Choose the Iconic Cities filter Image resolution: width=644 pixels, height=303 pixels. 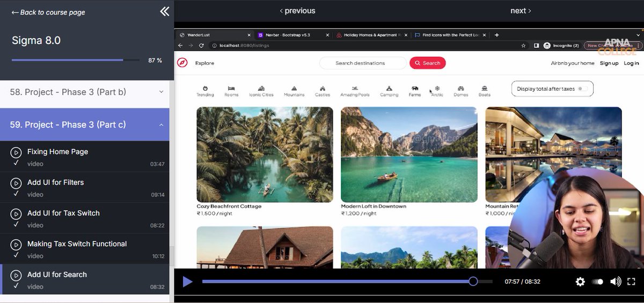tap(261, 91)
